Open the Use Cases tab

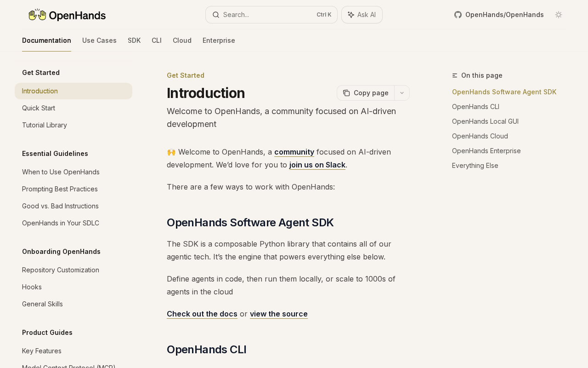[x=99, y=40]
